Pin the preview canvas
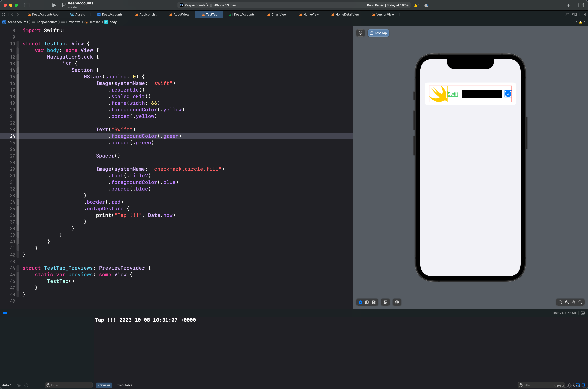 [x=360, y=33]
